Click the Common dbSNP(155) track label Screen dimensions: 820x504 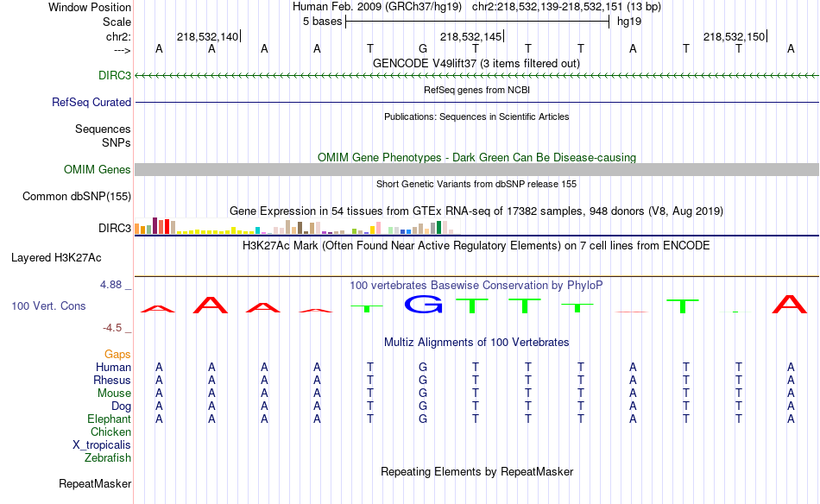point(77,196)
